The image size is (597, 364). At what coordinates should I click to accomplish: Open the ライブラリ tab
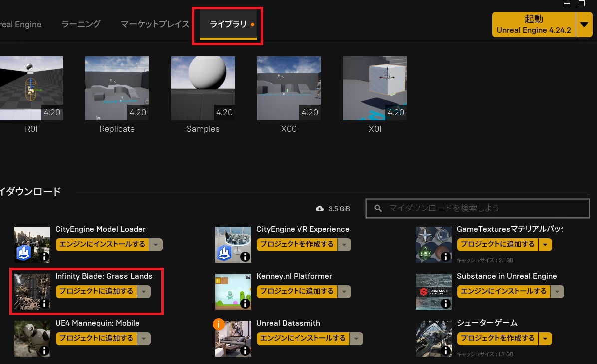point(228,24)
